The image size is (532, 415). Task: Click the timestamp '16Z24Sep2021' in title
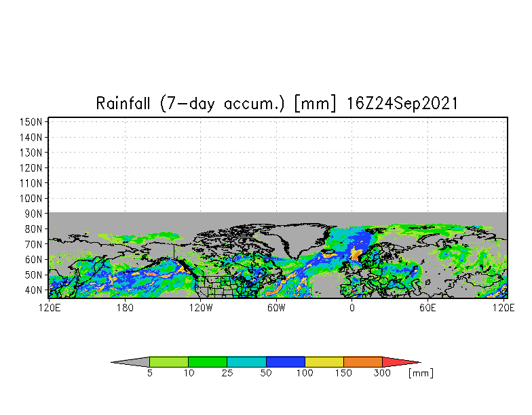point(402,103)
